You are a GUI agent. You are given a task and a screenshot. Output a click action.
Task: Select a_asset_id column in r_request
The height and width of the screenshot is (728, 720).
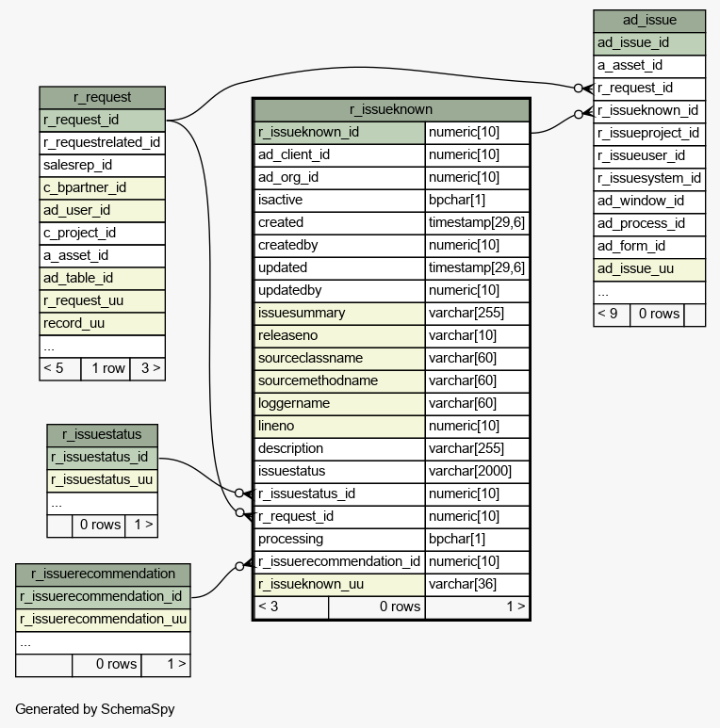coord(102,256)
